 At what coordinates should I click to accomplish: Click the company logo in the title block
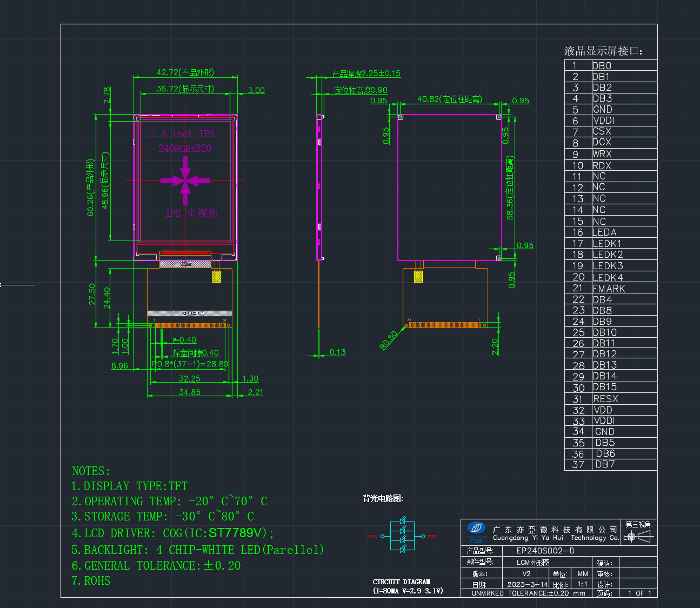point(476,532)
